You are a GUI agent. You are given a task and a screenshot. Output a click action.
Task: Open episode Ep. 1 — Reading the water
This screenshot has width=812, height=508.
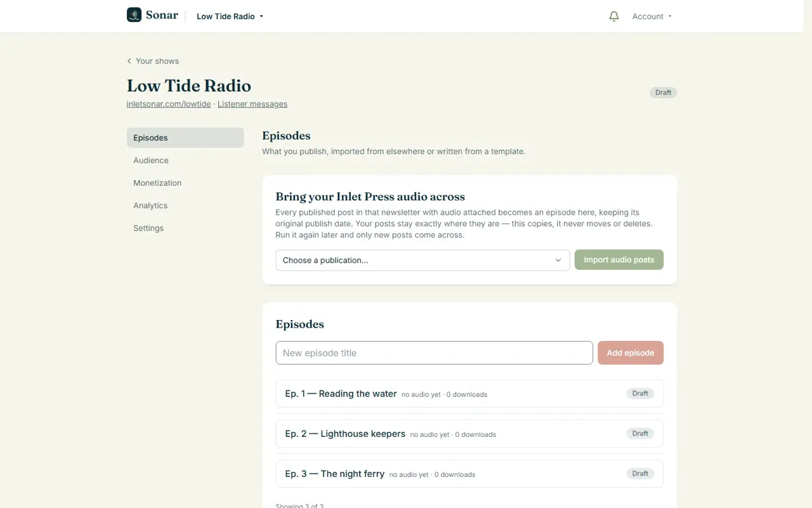pos(469,394)
